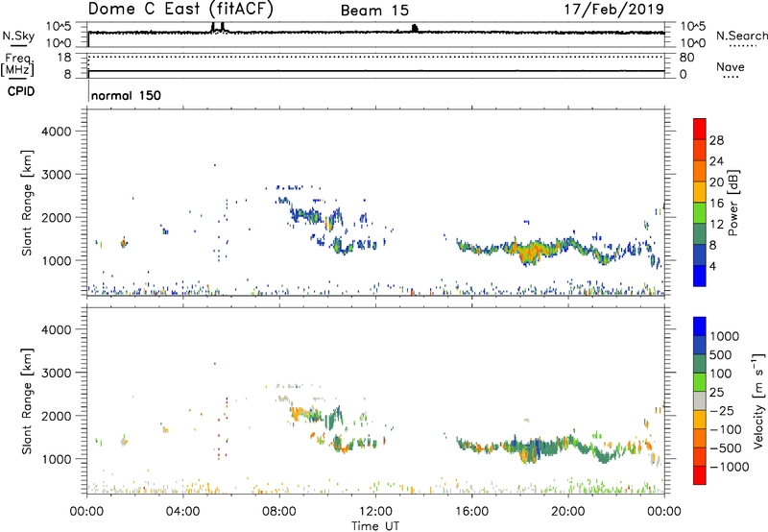Pick the red bottom segment of the velocity colorbar

[700, 475]
